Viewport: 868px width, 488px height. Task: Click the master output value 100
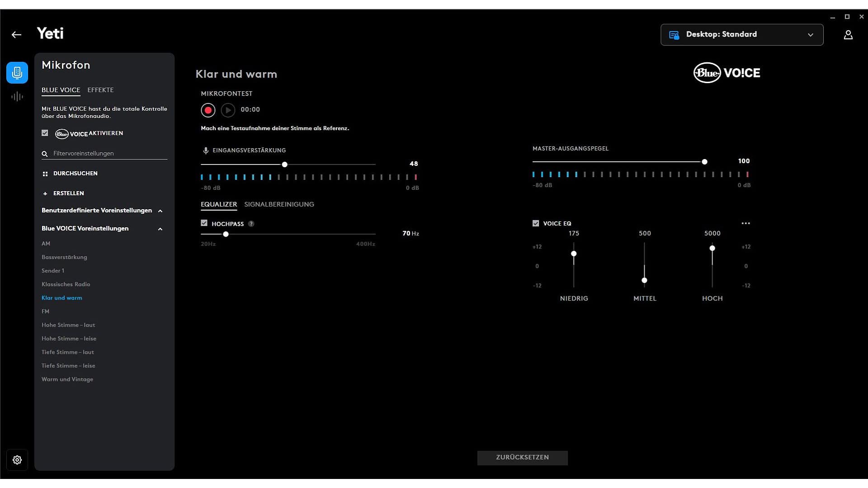point(744,161)
